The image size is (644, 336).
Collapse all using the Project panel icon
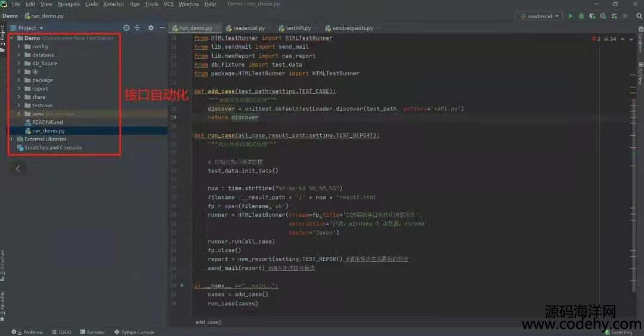pyautogui.click(x=137, y=28)
